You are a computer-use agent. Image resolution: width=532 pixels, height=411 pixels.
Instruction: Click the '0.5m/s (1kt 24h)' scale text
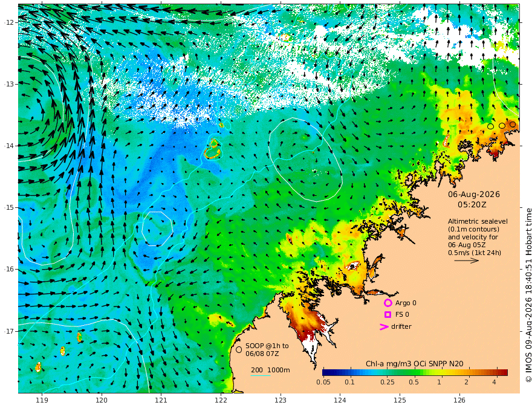[x=475, y=253]
